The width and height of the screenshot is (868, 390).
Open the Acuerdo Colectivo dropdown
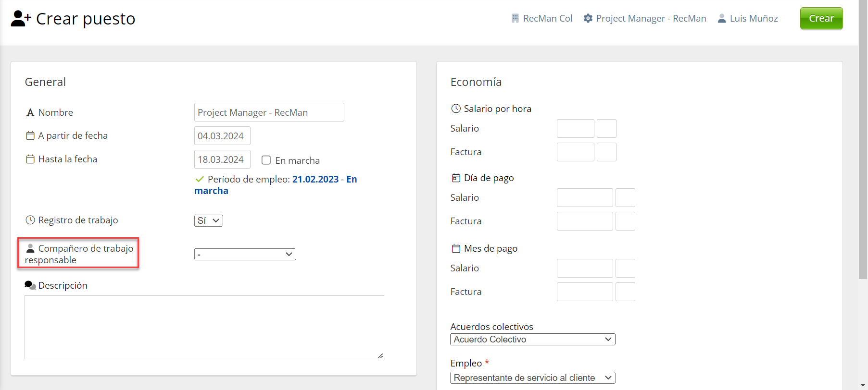[532, 340]
